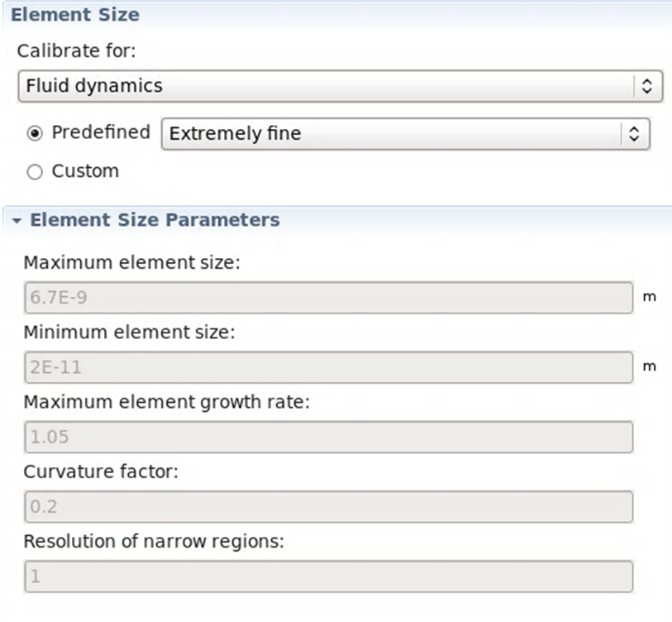Screen dimensions: 672x622
Task: Click the Predefined option label
Action: pyautogui.click(x=101, y=132)
